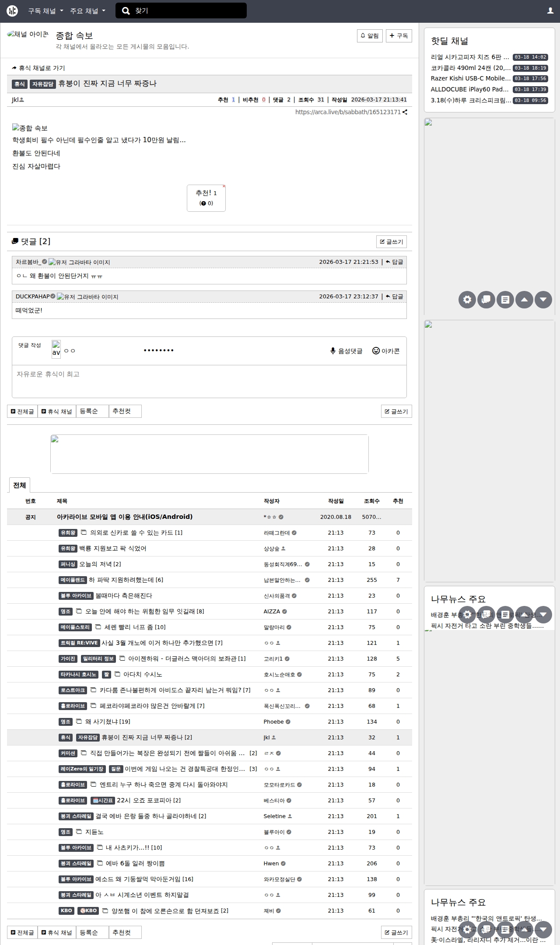The height and width of the screenshot is (945, 560).
Task: Open hot deal 리얼 시카고피자 치즈 6판
Action: tap(470, 57)
